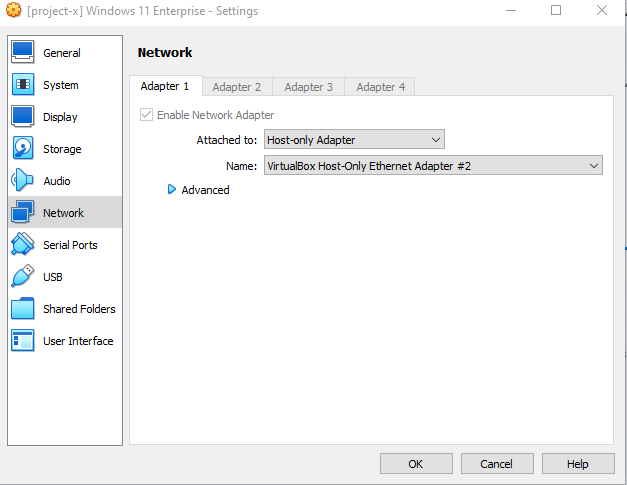Open USB settings via plug icon

pyautogui.click(x=23, y=277)
